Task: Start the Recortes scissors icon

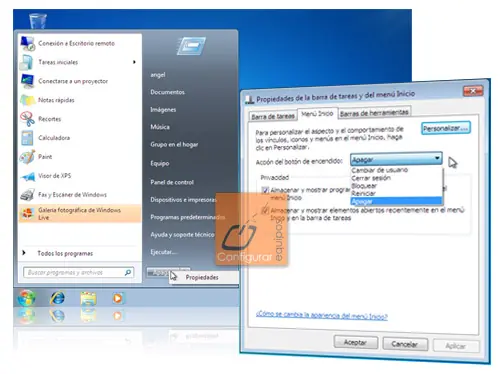Action: point(27,119)
